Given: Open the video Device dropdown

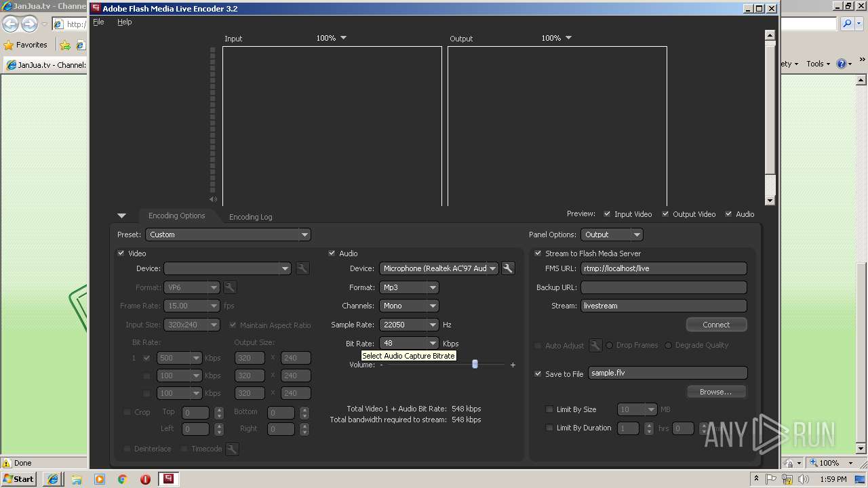Looking at the screenshot, I should tap(227, 268).
